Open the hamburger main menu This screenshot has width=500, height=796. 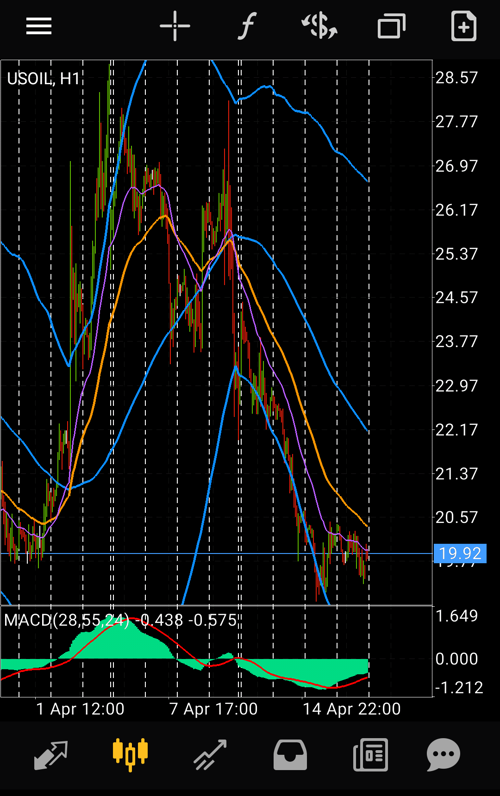tap(39, 26)
